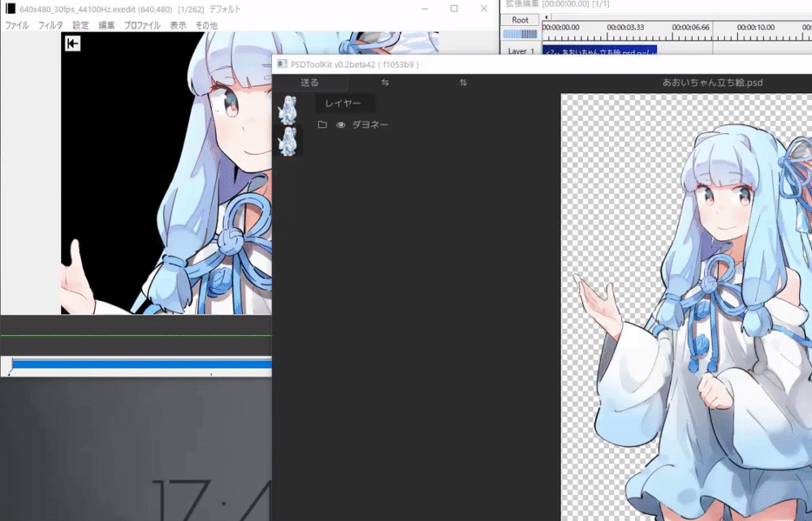This screenshot has height=521, width=812.
Task: Minimize the AviUtl main window
Action: point(425,9)
